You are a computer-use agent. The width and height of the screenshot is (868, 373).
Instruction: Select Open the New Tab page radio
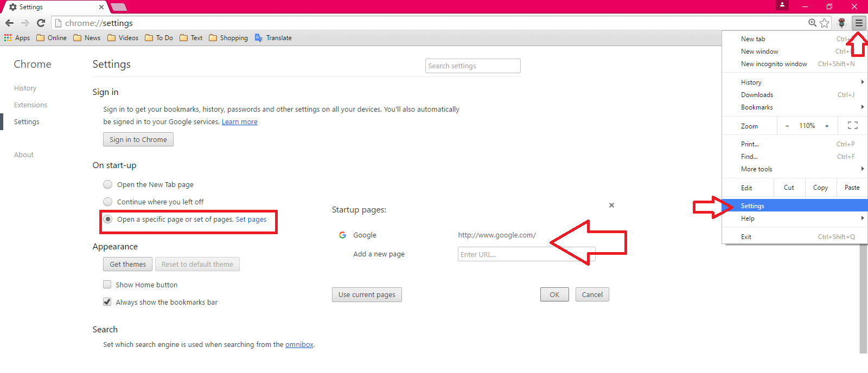tap(108, 184)
